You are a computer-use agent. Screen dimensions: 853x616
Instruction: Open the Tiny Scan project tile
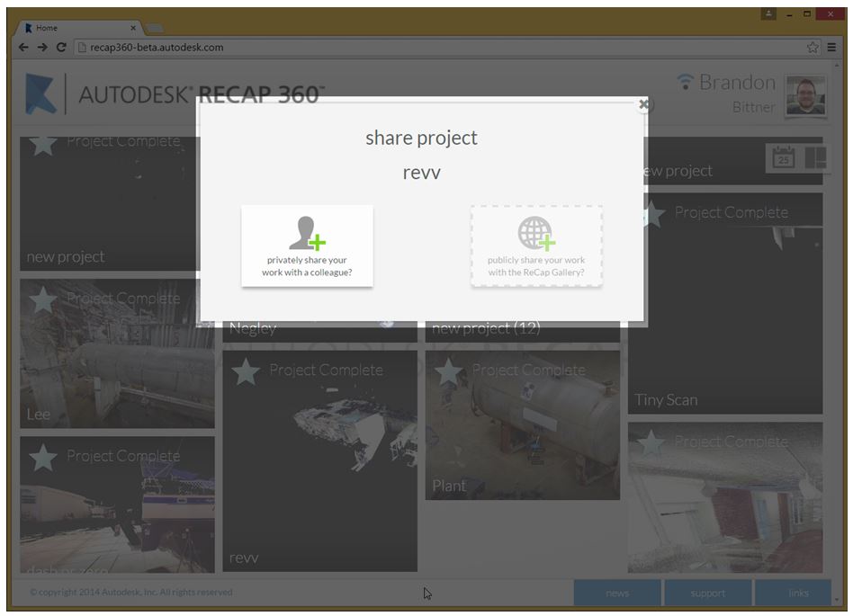(725, 303)
